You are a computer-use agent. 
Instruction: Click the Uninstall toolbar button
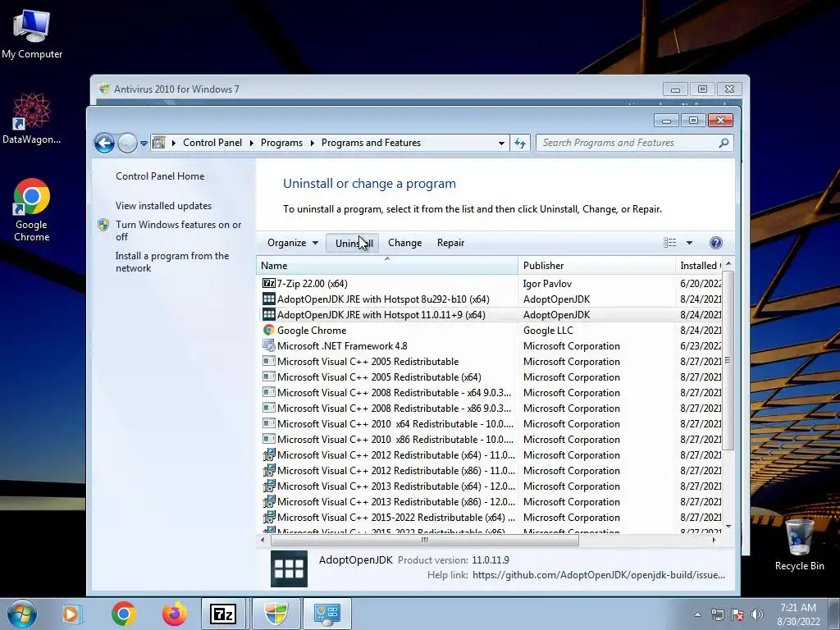pyautogui.click(x=354, y=243)
